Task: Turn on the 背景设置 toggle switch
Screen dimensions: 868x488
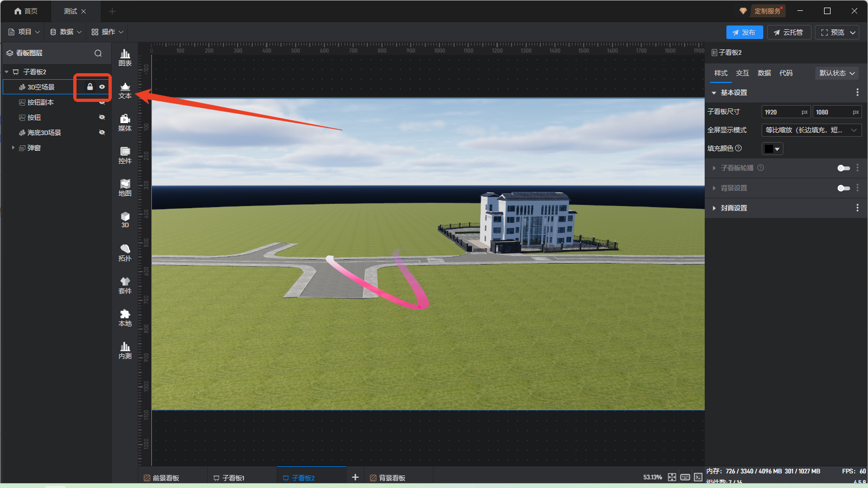Action: point(844,188)
